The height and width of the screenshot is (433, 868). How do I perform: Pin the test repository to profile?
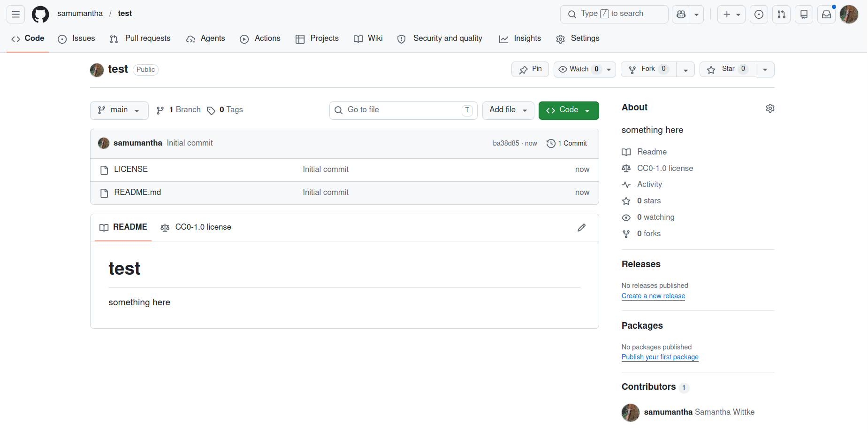click(530, 70)
